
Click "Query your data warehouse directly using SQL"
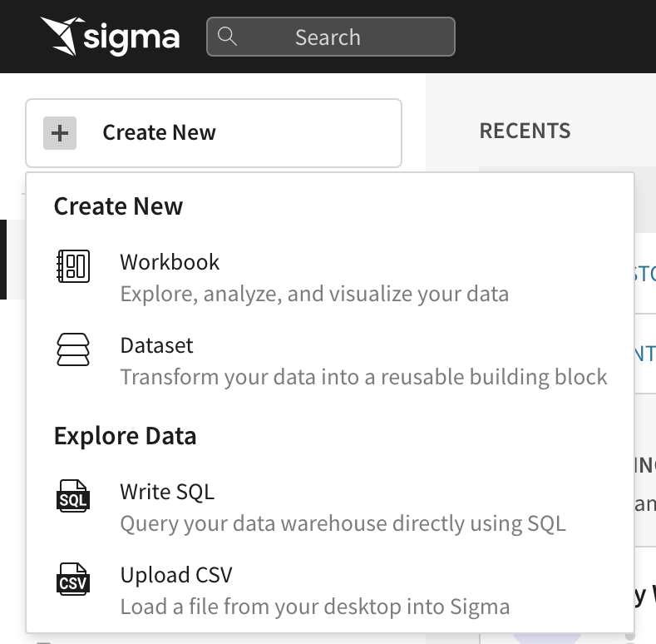click(x=343, y=523)
